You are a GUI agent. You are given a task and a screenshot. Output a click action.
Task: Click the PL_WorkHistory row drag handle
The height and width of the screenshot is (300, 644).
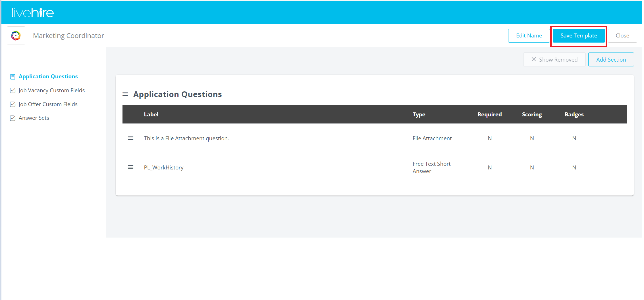(x=130, y=167)
